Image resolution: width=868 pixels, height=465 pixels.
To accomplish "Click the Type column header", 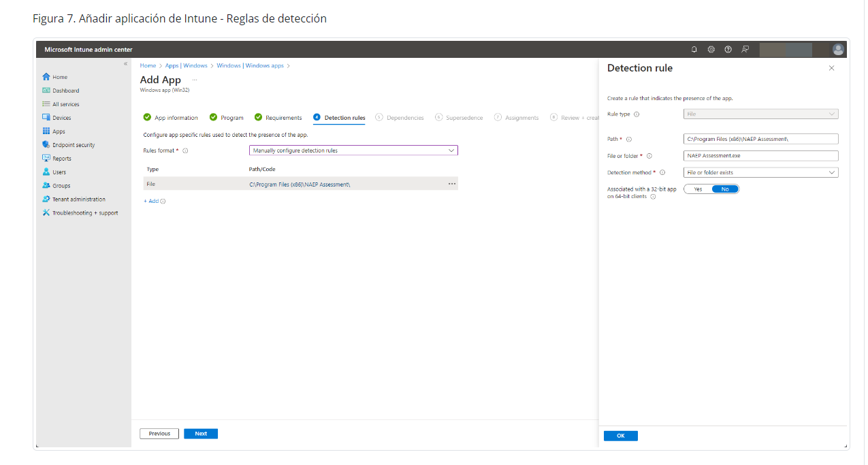I will point(152,169).
